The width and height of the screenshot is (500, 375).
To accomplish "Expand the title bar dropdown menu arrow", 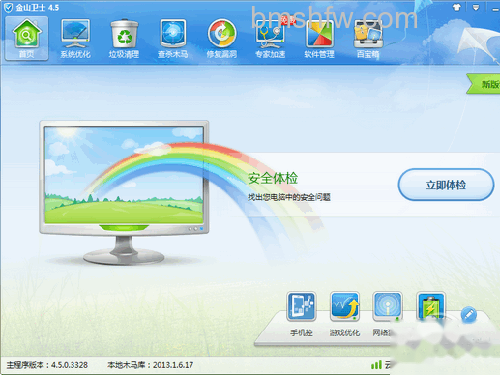I will (476, 7).
